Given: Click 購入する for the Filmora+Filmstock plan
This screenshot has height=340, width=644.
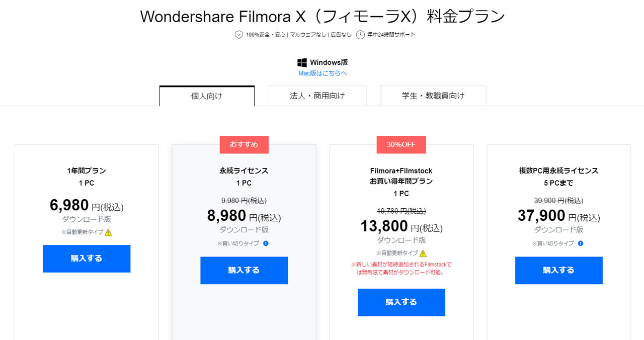Looking at the screenshot, I should 401,302.
